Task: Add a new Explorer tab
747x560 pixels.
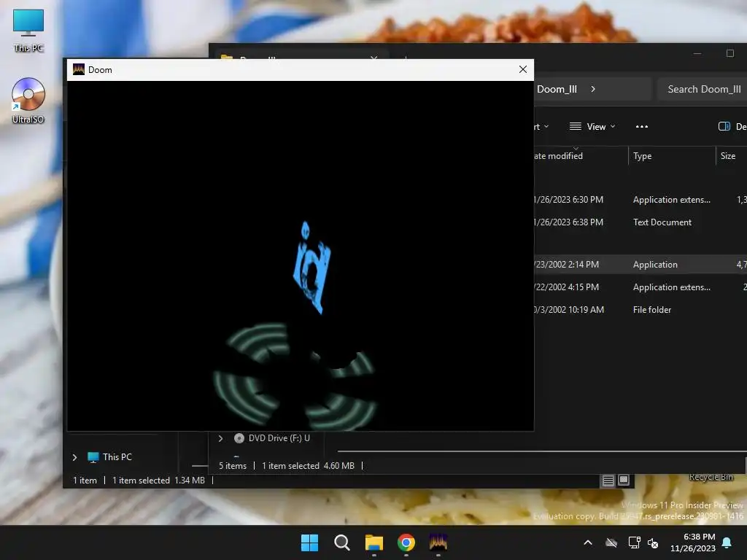Action: click(x=406, y=58)
